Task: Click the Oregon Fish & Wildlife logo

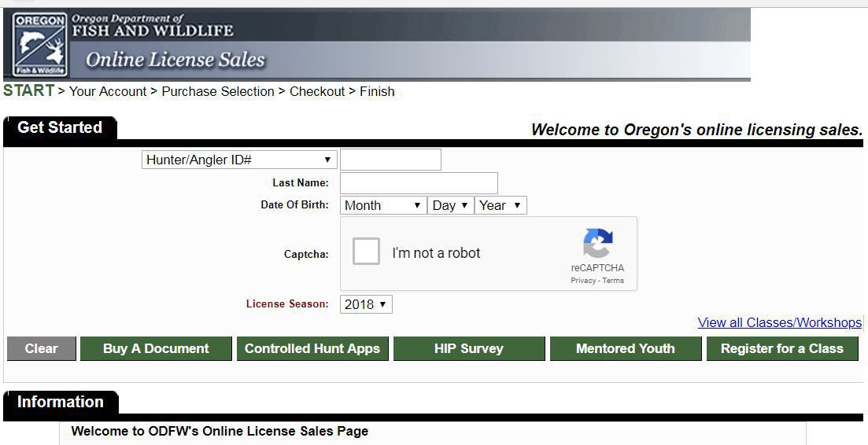Action: pos(39,44)
